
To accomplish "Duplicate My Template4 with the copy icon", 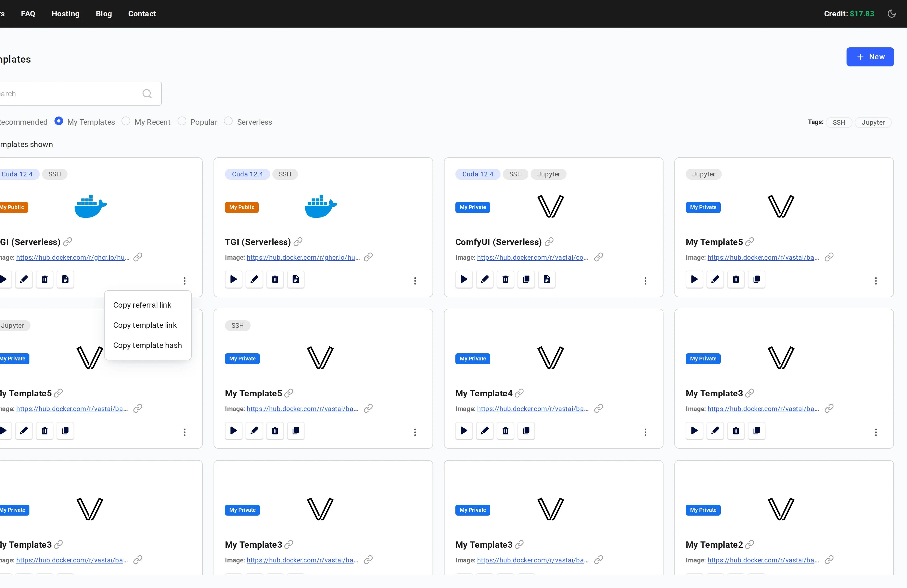I will point(526,430).
